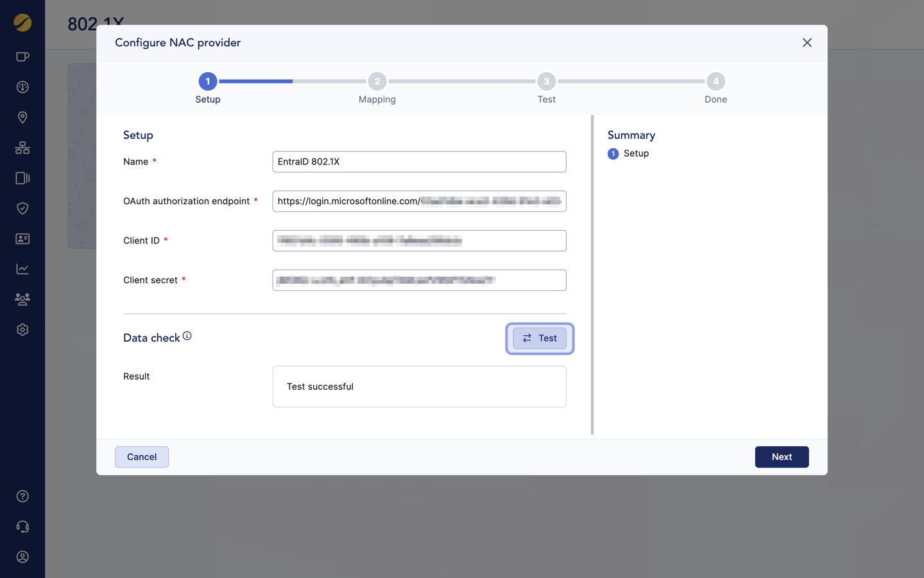Run the Test data check button
Viewport: 924px width, 578px height.
click(539, 338)
